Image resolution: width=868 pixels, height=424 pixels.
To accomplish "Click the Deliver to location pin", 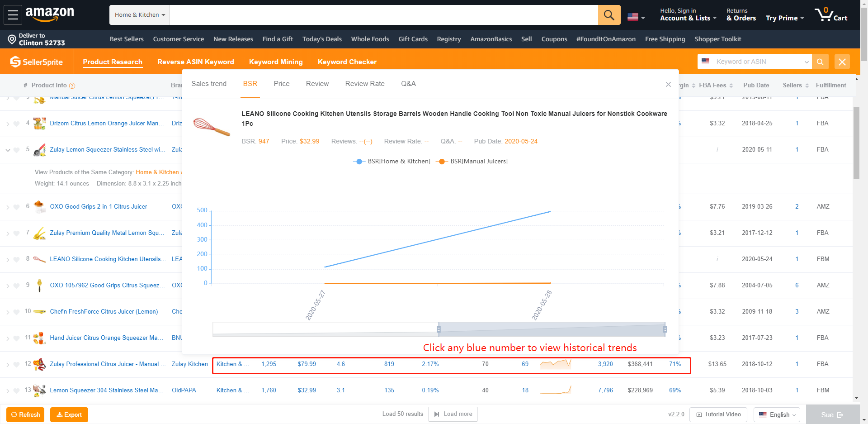I will [12, 39].
